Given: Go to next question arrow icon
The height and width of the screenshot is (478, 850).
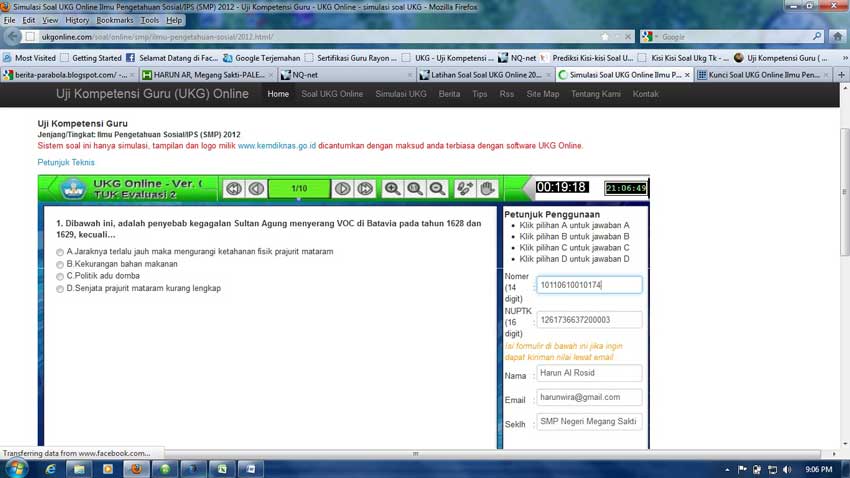Looking at the screenshot, I should [x=342, y=188].
